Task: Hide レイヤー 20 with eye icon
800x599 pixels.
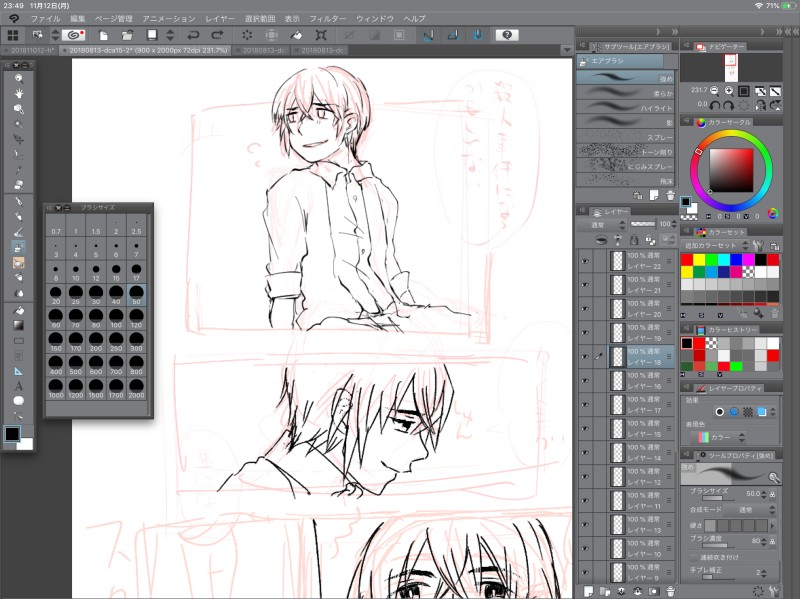Action: pyautogui.click(x=585, y=309)
